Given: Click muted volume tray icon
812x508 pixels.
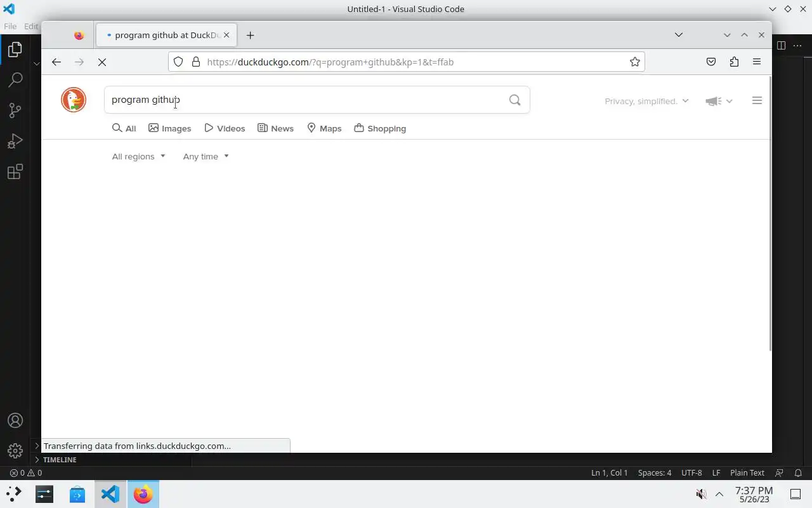Looking at the screenshot, I should pyautogui.click(x=701, y=494).
